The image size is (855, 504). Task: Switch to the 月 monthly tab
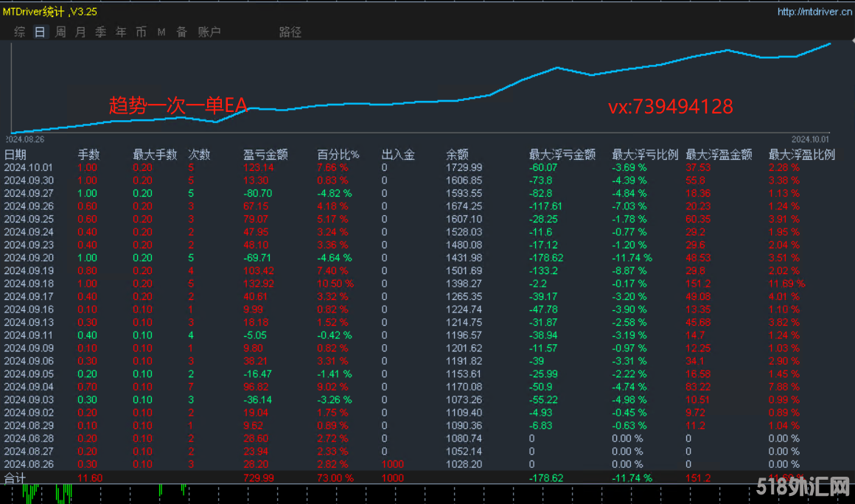[x=80, y=32]
